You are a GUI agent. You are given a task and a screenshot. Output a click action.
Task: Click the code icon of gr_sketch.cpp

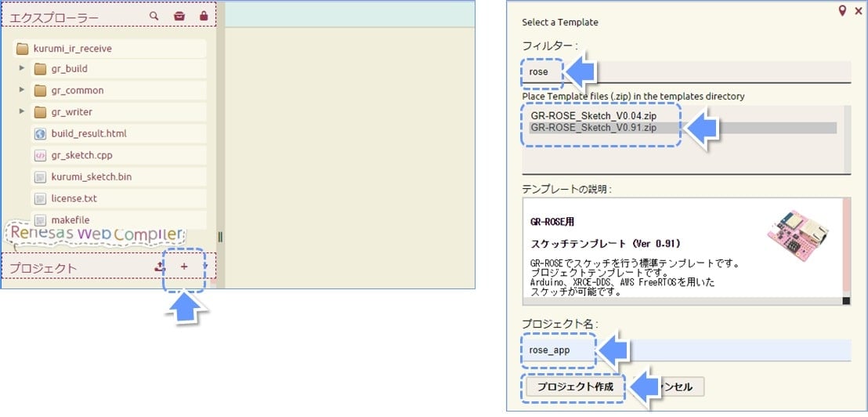pyautogui.click(x=40, y=156)
